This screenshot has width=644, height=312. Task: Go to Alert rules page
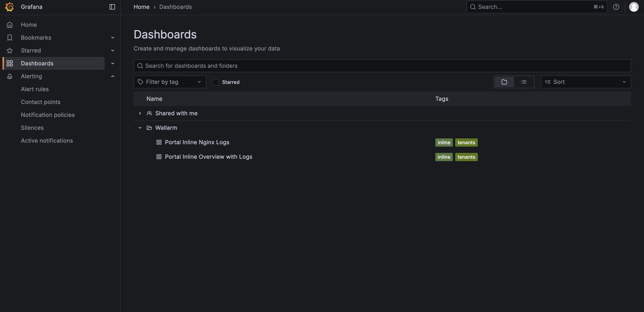click(35, 89)
